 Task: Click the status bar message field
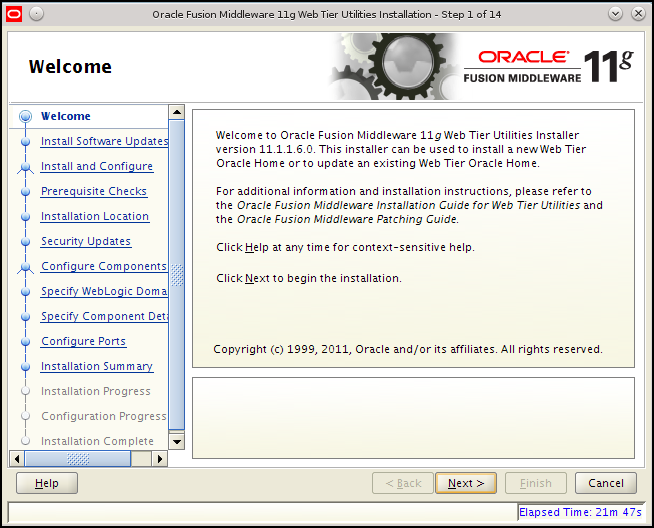point(263,512)
